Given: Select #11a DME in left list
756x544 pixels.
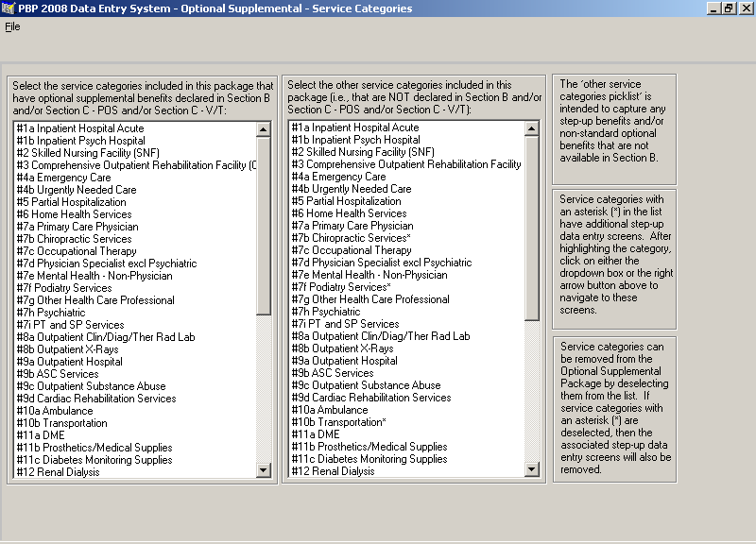Looking at the screenshot, I should point(135,435).
